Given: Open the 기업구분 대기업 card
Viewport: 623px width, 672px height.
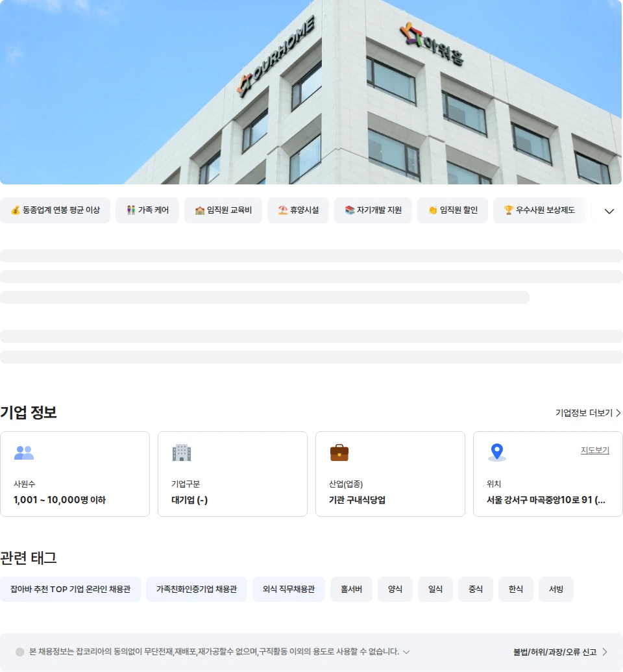Looking at the screenshot, I should pyautogui.click(x=233, y=474).
